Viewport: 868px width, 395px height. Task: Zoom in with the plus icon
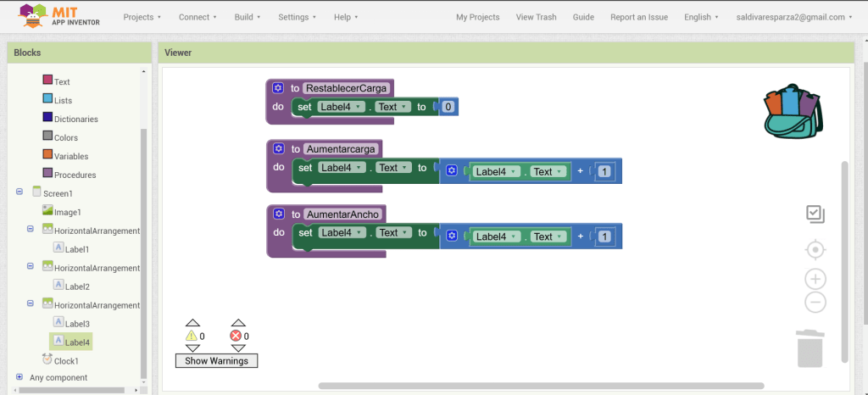[x=815, y=279]
